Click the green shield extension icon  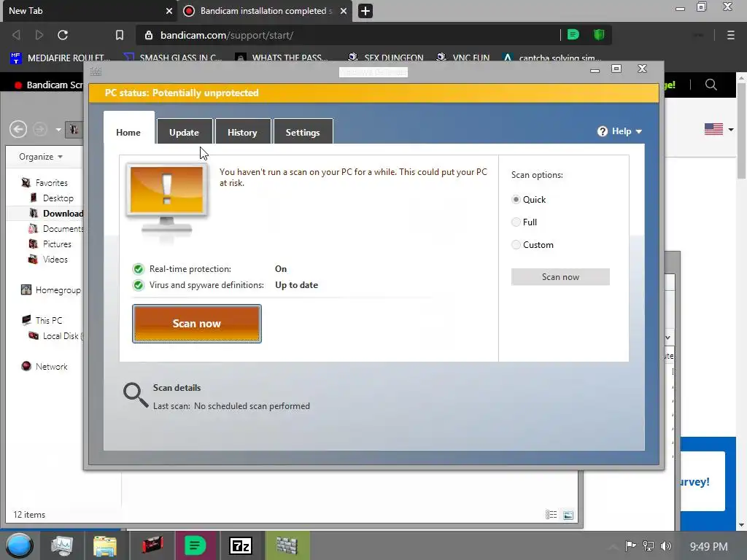[x=599, y=35]
